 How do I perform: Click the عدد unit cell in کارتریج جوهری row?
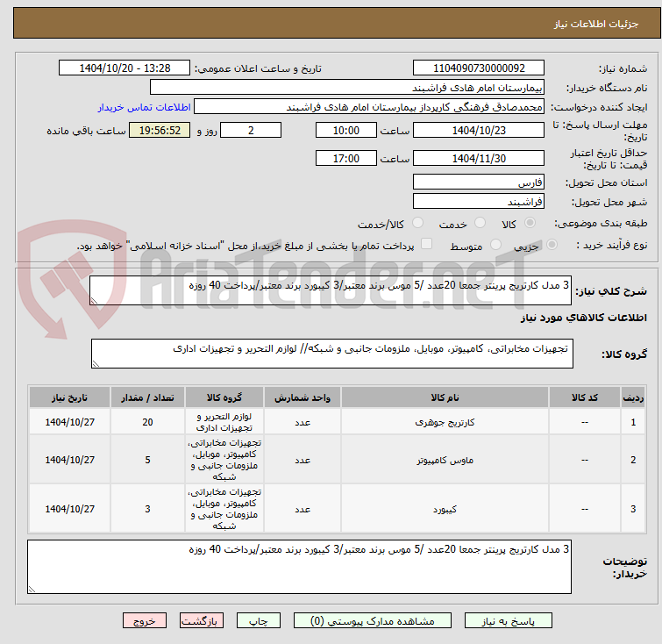pos(303,422)
